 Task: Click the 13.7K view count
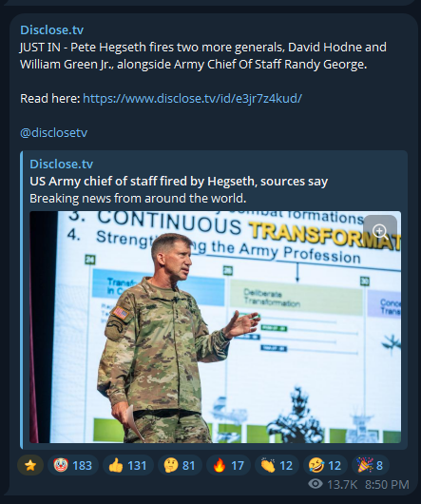pyautogui.click(x=342, y=484)
